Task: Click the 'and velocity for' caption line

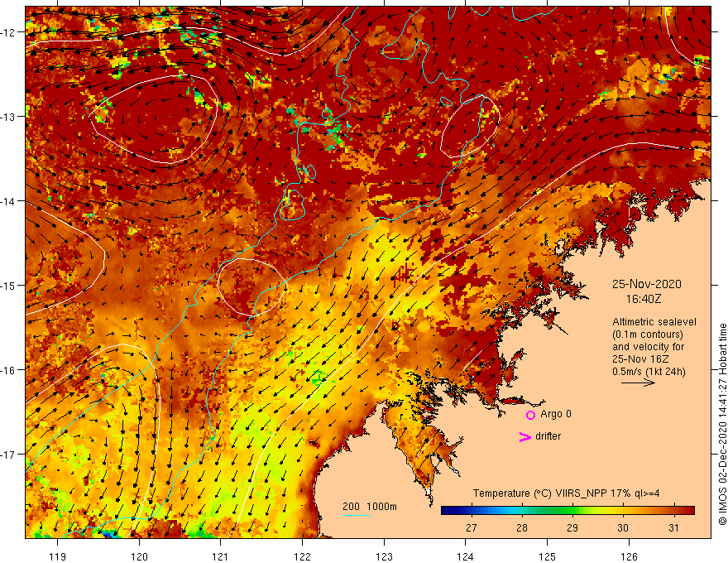Action: (649, 347)
